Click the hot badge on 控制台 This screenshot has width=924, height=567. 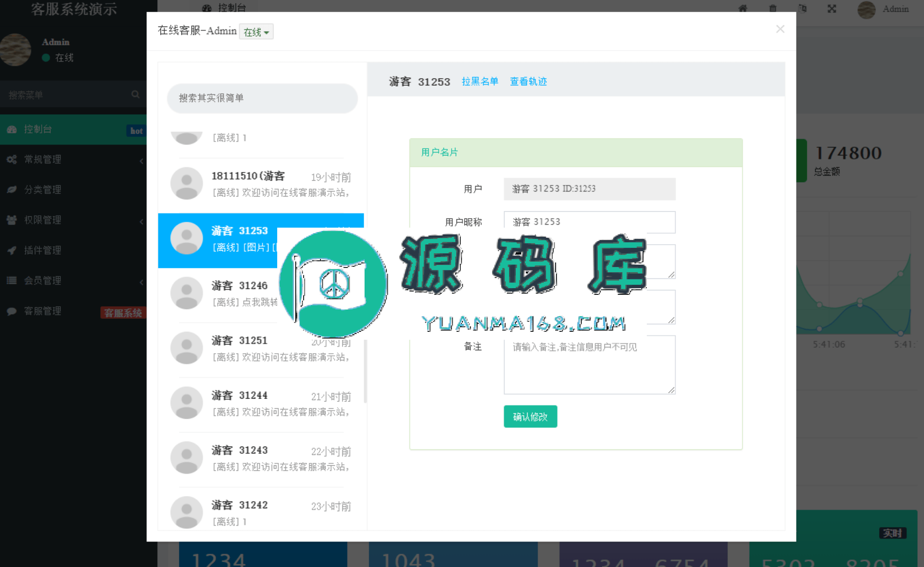(x=136, y=131)
